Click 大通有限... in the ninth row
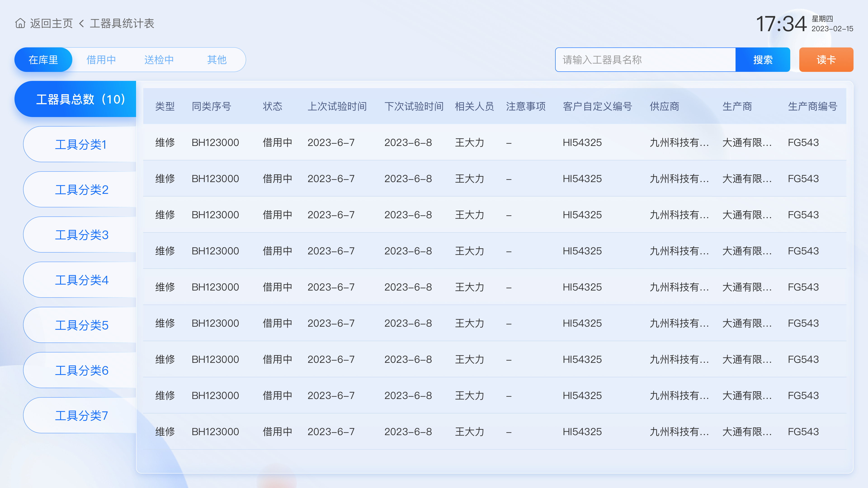 tap(747, 432)
